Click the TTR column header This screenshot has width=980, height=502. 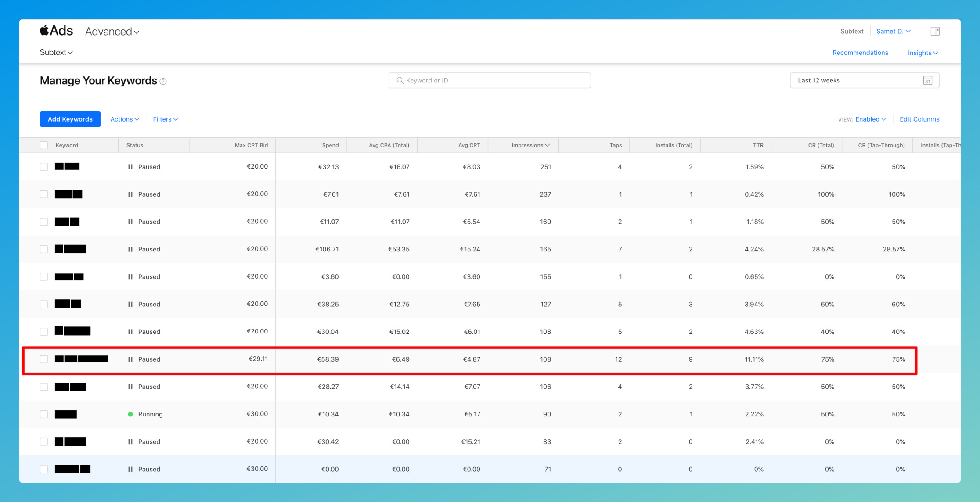(x=758, y=145)
